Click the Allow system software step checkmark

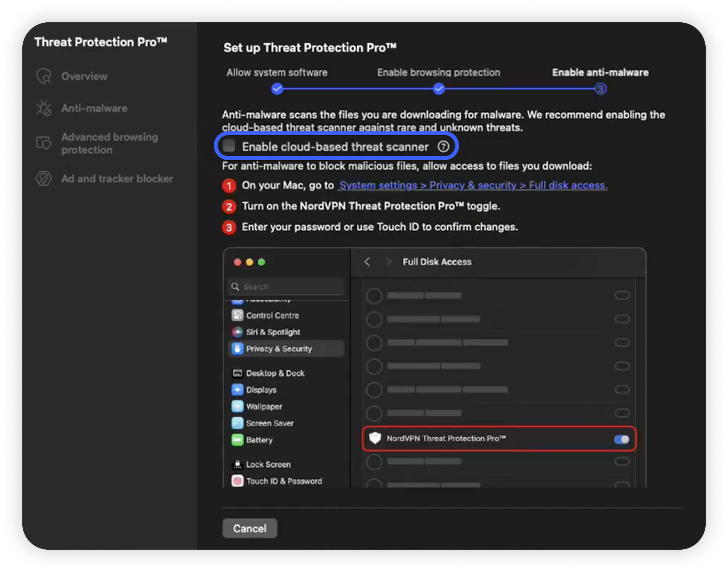(277, 89)
